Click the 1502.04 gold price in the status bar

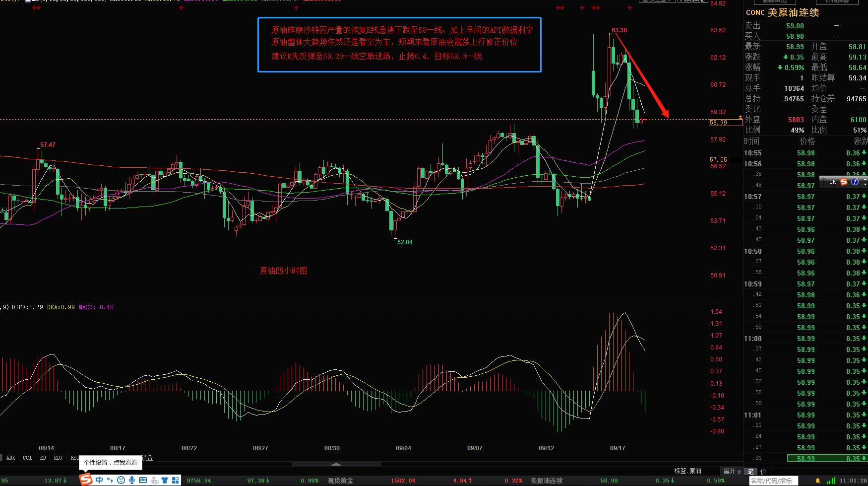coord(403,481)
